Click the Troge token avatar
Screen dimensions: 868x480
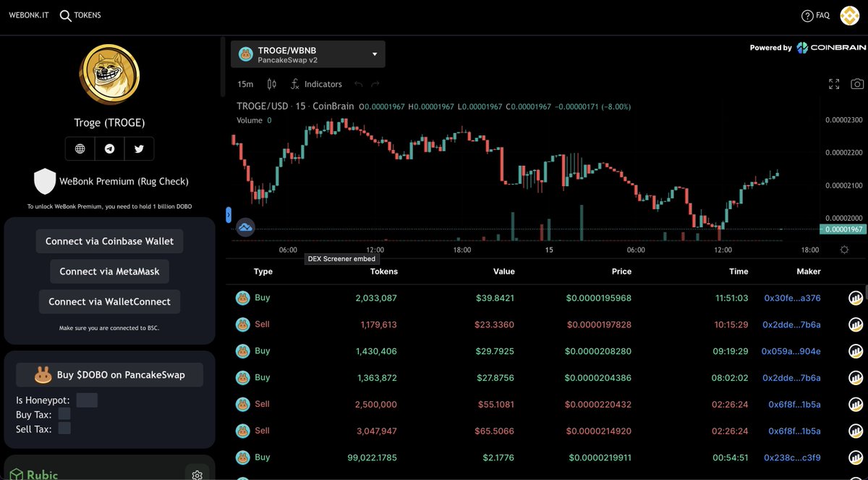[x=109, y=75]
